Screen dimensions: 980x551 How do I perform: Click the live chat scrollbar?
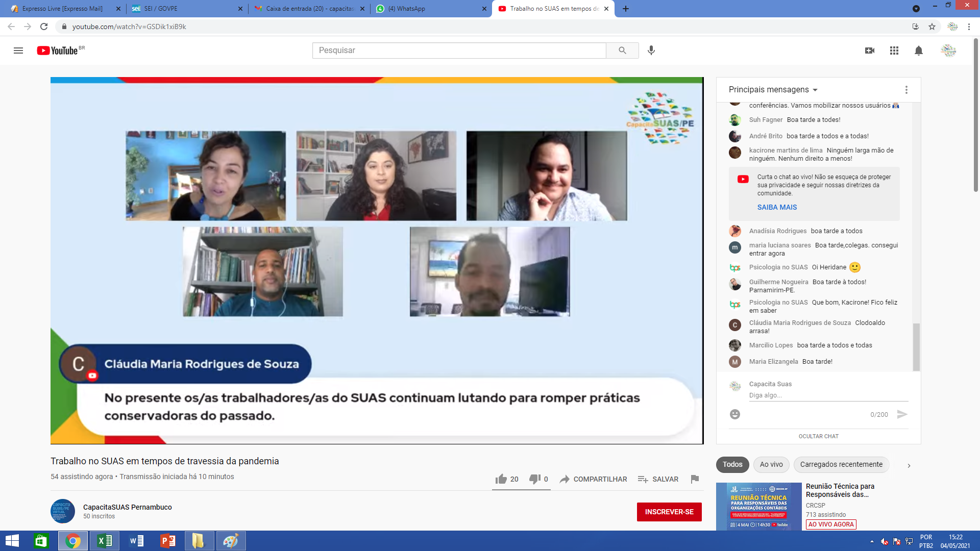coord(916,347)
